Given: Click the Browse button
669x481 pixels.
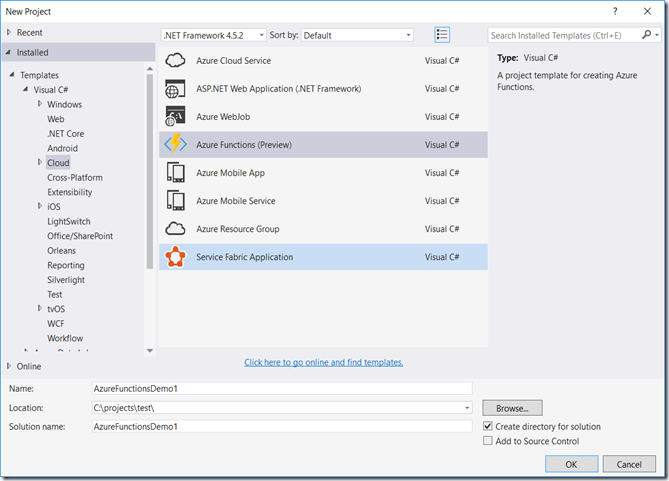Looking at the screenshot, I should tap(512, 408).
